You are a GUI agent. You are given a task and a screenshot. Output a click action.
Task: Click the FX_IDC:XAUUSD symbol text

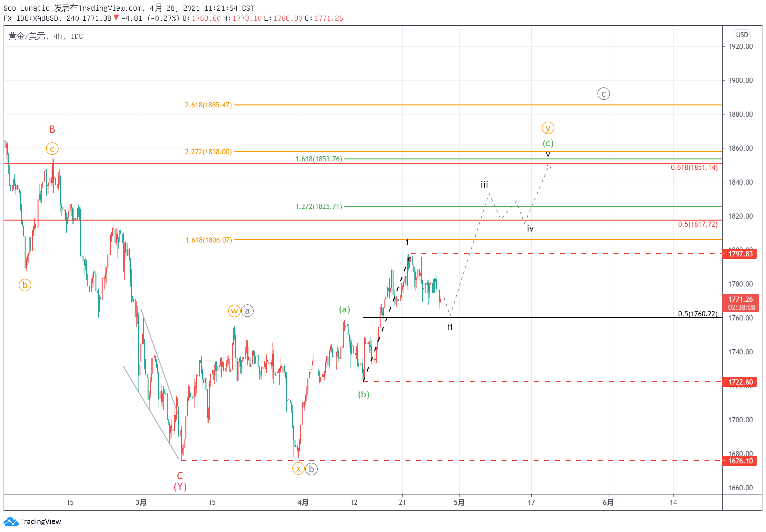31,18
